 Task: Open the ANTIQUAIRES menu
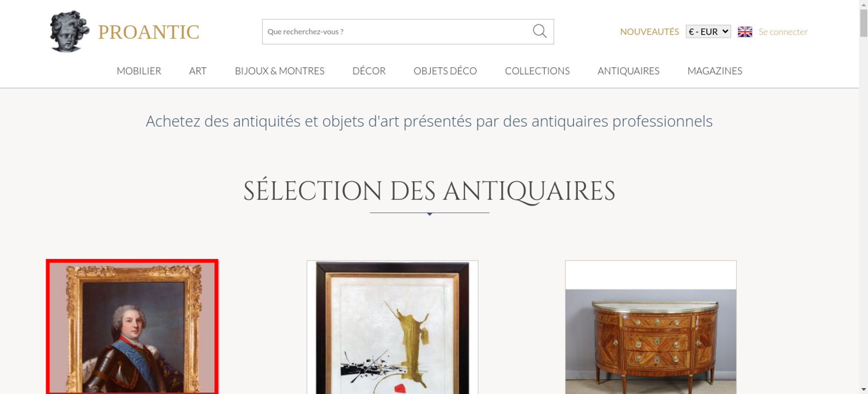click(628, 71)
